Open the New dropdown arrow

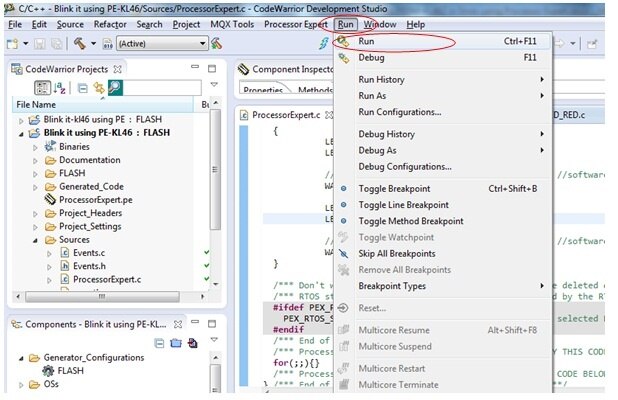(x=26, y=43)
